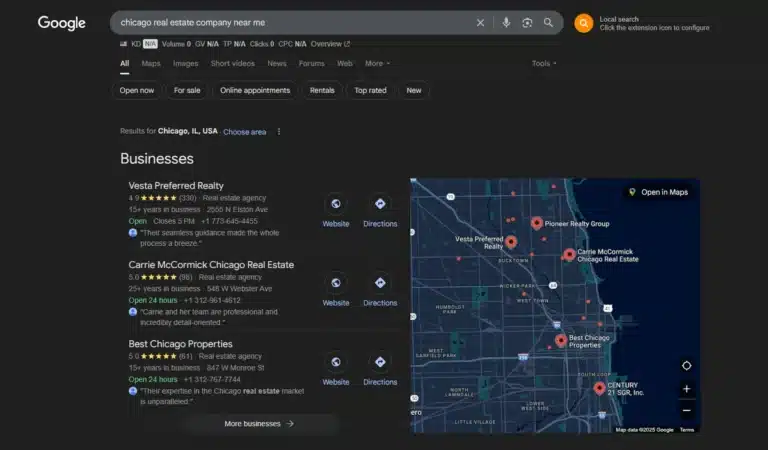Open the map Terms link
The height and width of the screenshot is (450, 768).
pos(687,430)
